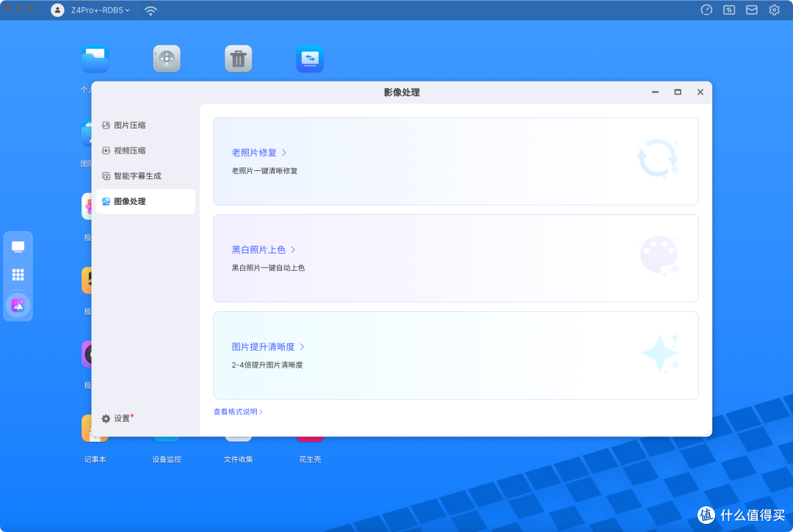Open the gray safe vault desktop icon
793x532 pixels.
(167, 59)
